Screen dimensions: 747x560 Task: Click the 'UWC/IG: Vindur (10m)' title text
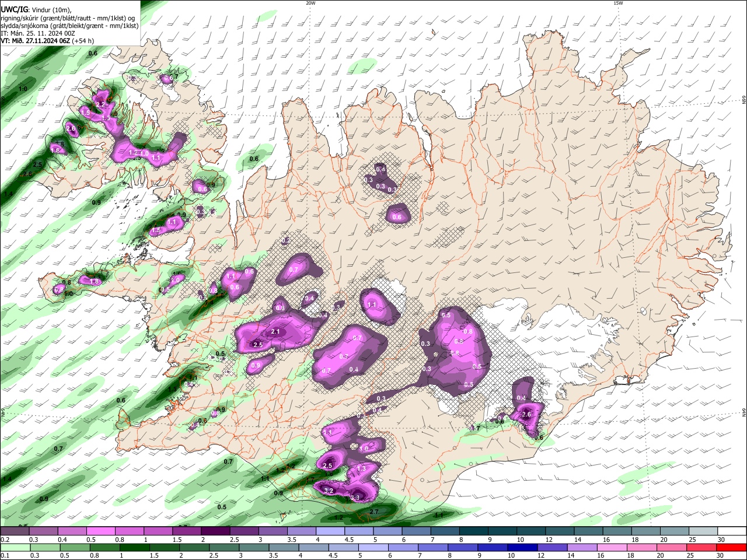tap(36, 9)
